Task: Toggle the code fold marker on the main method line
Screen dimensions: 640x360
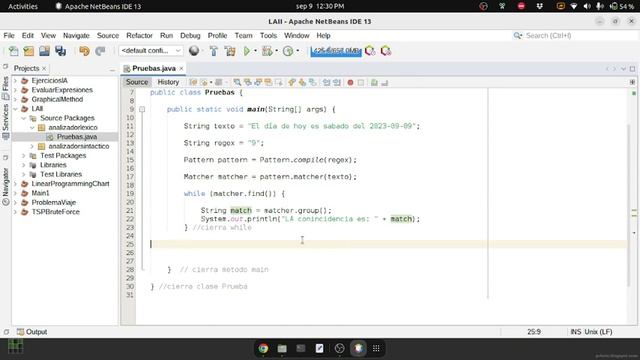Action: tap(142, 109)
